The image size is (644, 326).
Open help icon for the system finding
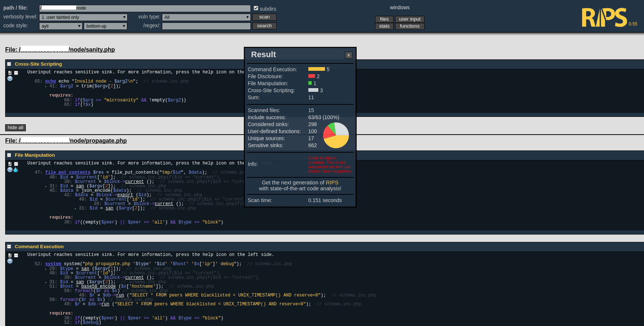pyautogui.click(x=10, y=261)
